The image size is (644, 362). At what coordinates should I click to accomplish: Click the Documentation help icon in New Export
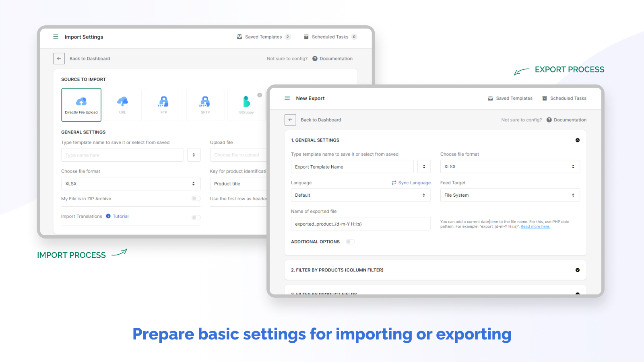pyautogui.click(x=549, y=119)
